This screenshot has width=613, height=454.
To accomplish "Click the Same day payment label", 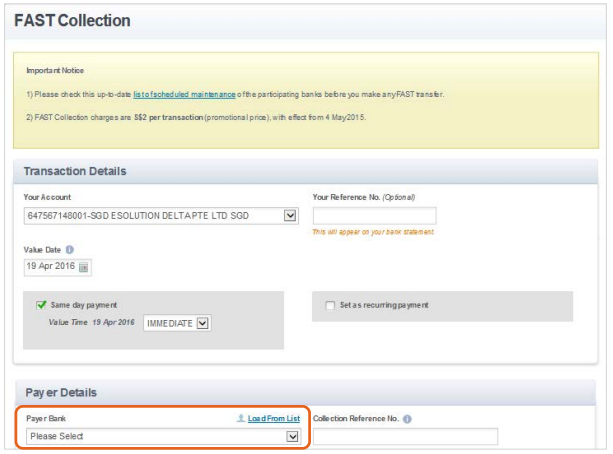I will click(84, 305).
